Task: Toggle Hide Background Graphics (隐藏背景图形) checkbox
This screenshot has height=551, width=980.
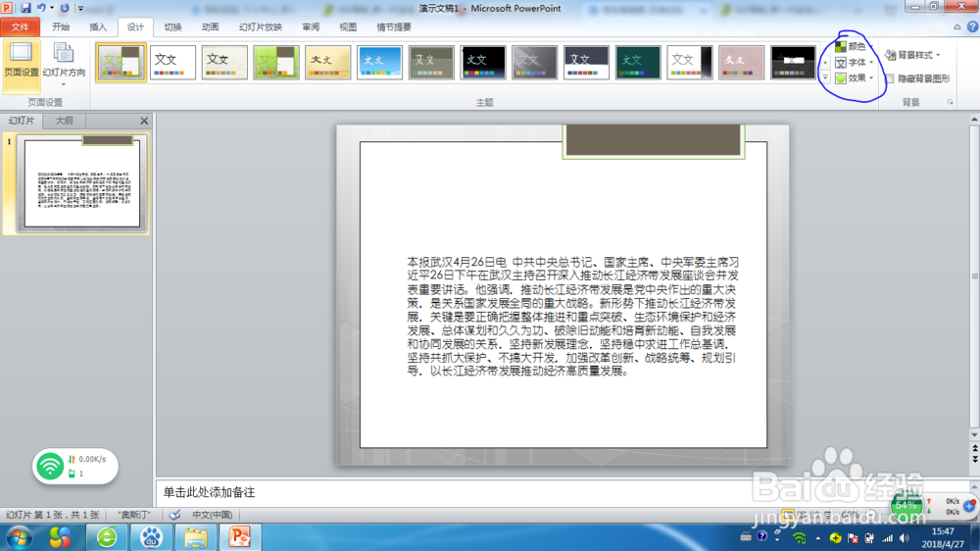Action: click(890, 78)
